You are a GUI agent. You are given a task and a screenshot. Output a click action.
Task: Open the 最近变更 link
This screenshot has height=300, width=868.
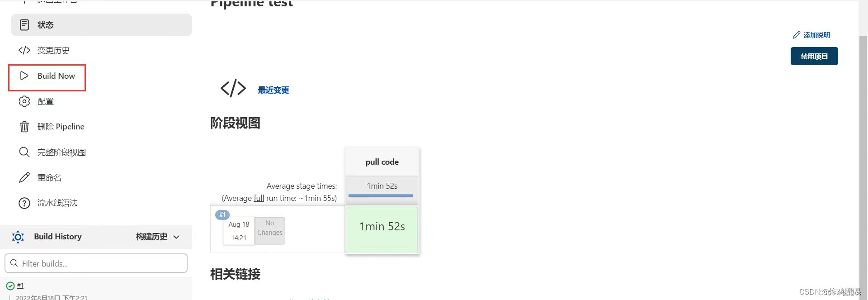(x=273, y=90)
